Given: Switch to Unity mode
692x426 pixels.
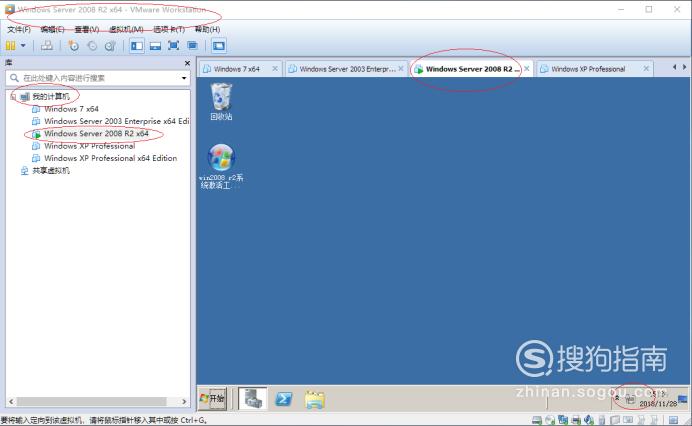Looking at the screenshot, I should pyautogui.click(x=192, y=45).
